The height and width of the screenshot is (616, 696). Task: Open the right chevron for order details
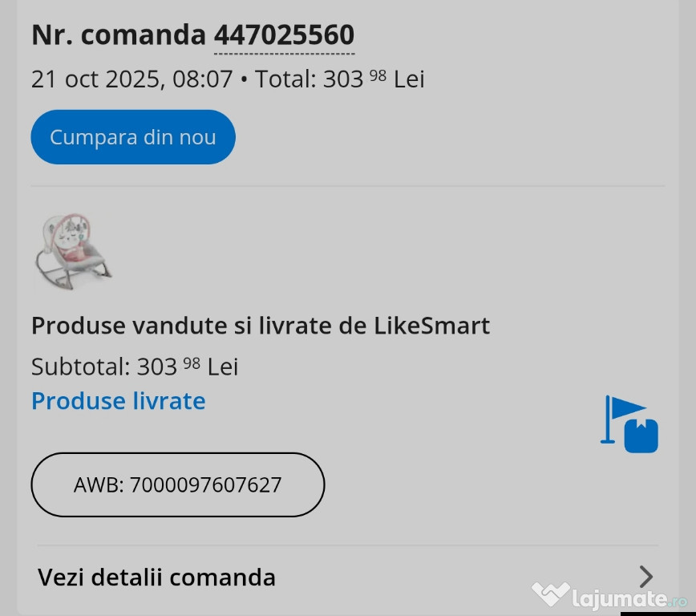(645, 577)
